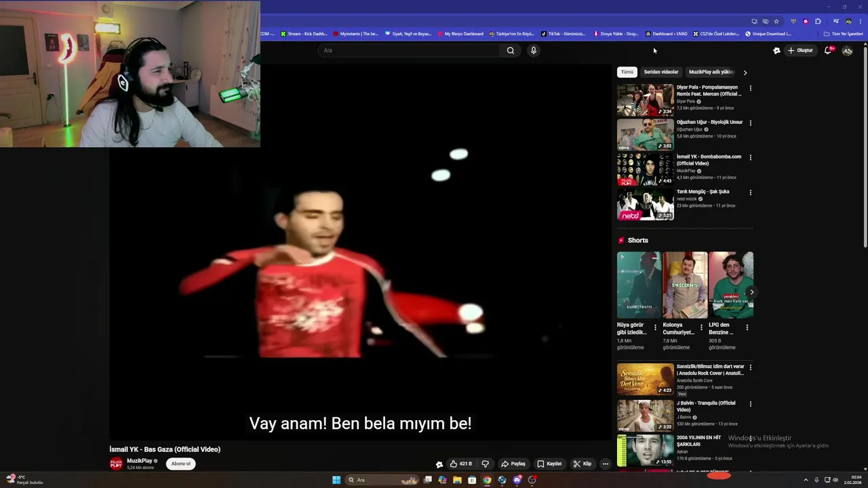Viewport: 868px width, 488px height.
Task: Open Stream - Kick Dashboard bookmark
Action: (304, 33)
